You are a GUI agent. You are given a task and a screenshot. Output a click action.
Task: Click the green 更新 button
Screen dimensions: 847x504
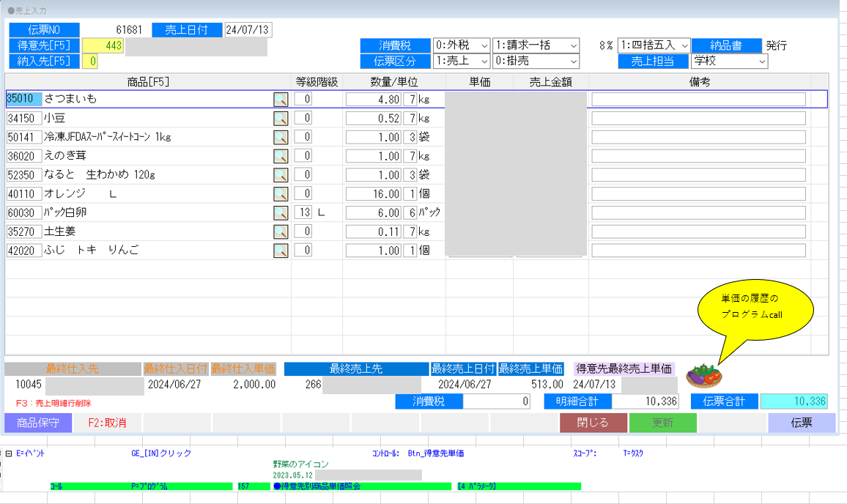coord(662,423)
